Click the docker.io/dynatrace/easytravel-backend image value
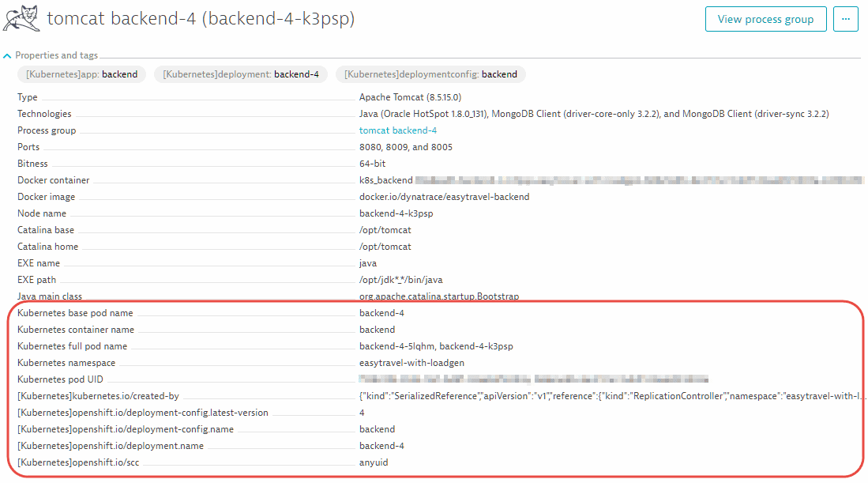Viewport: 868px width, 483px height. click(x=445, y=197)
